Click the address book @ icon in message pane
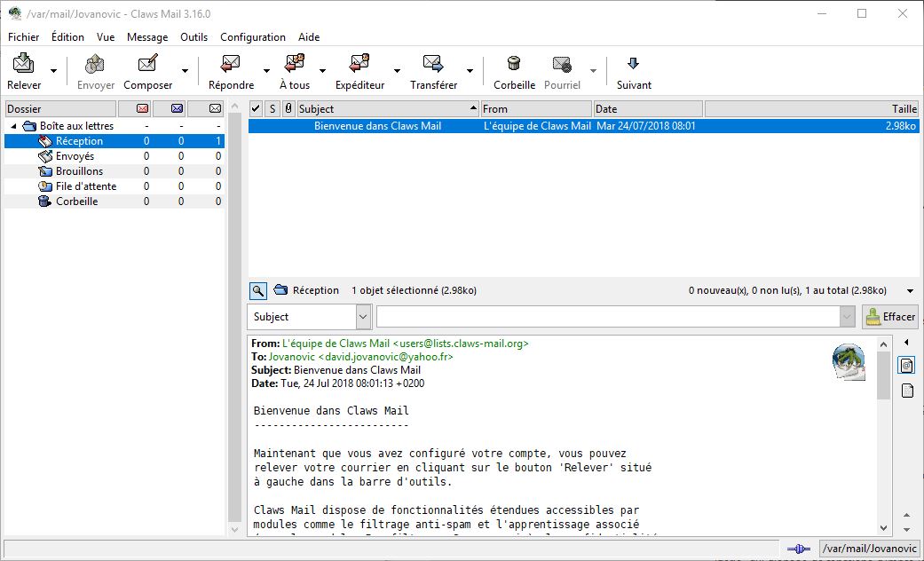Screen dimensions: 924x561 tap(907, 366)
